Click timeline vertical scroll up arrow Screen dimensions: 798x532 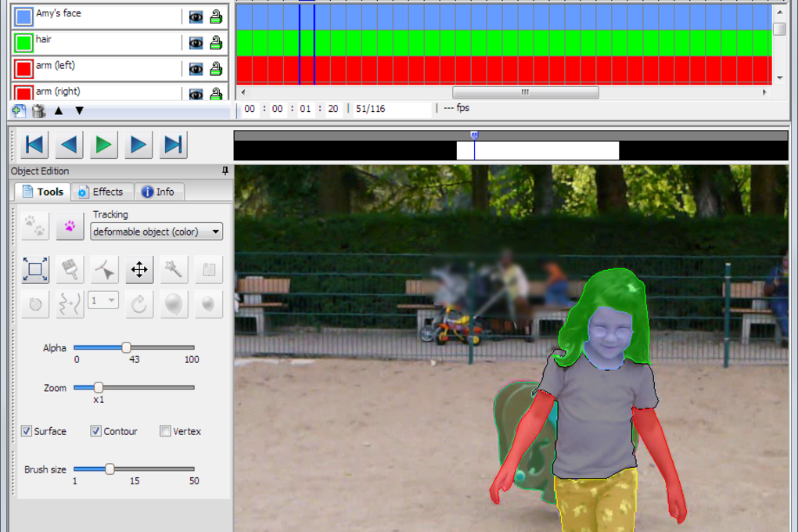coord(780,11)
